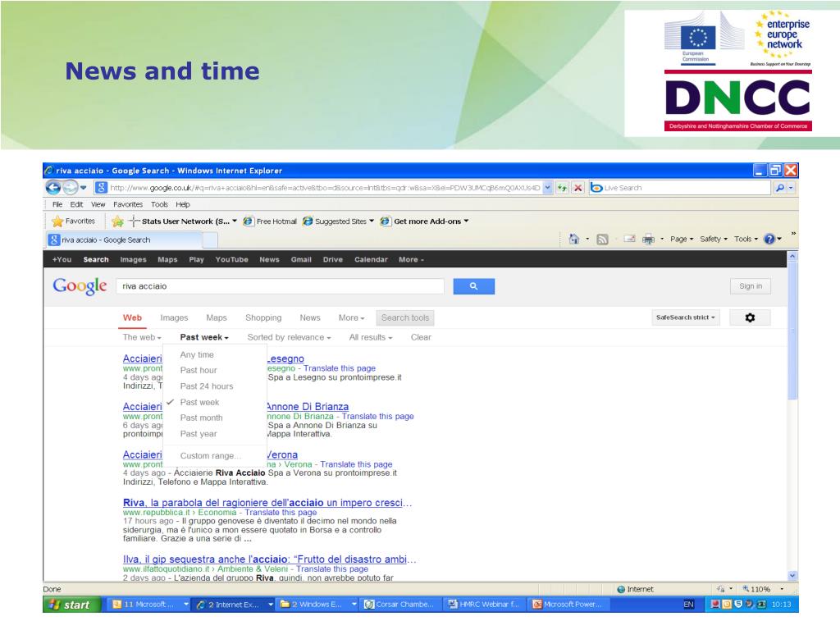Switch to Microsoft PowerPoint taskbar item
Screen dimensions: 840x630
tap(568, 605)
